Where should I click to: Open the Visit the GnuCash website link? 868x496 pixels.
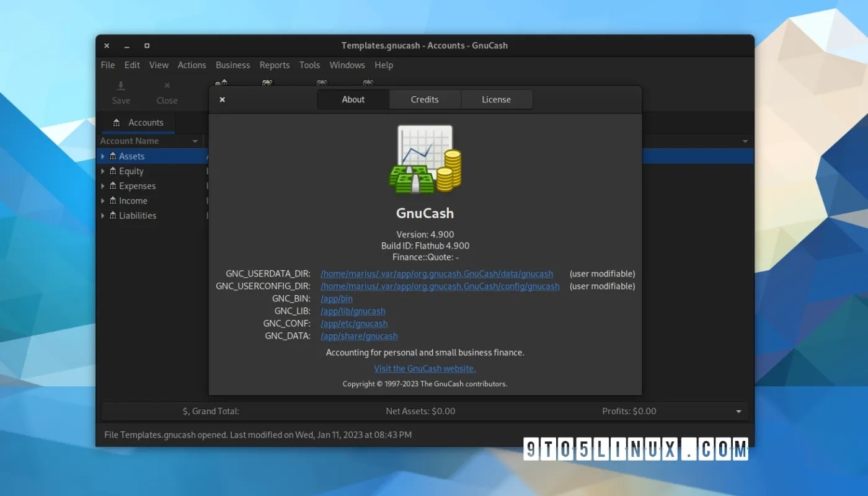coord(425,368)
